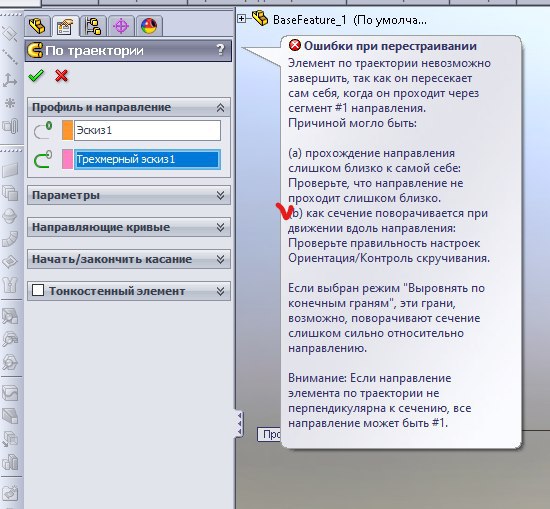Select the Swept Surface tool
The image size is (550, 509).
10,239
